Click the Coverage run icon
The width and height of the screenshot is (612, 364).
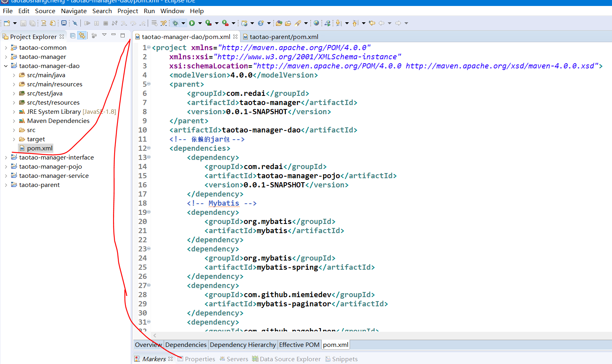point(209,23)
